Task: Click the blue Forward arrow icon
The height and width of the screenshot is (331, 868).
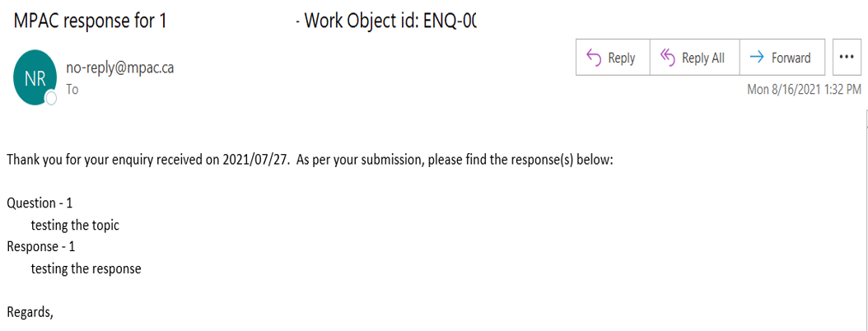Action: (x=756, y=58)
